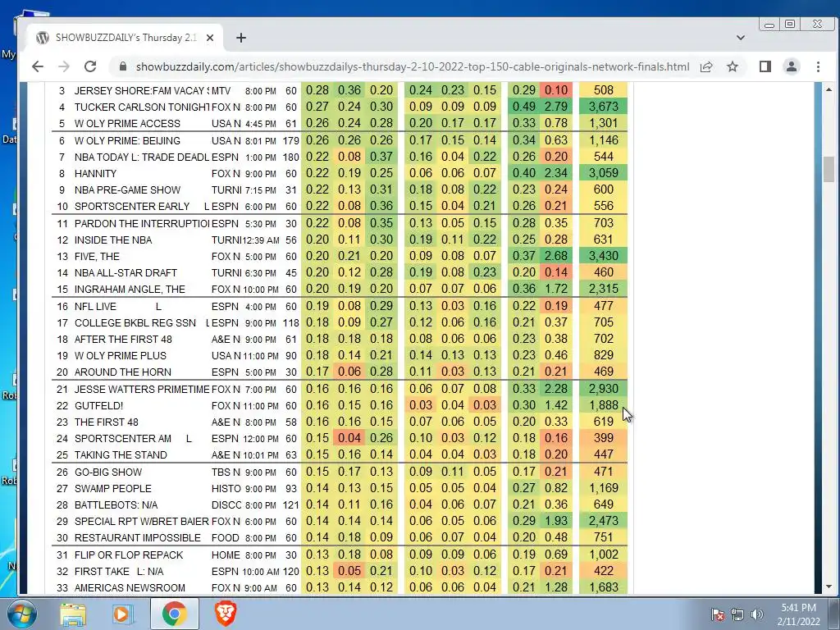Screen dimensions: 840x630
Task: Switch to Chrome in taskbar
Action: 174,614
